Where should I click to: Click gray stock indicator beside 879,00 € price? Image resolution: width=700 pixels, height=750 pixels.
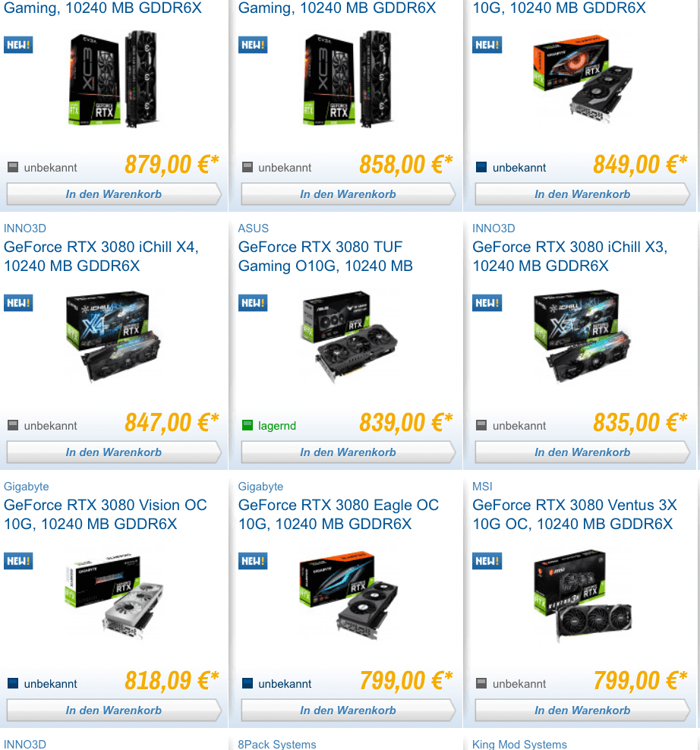click(13, 167)
